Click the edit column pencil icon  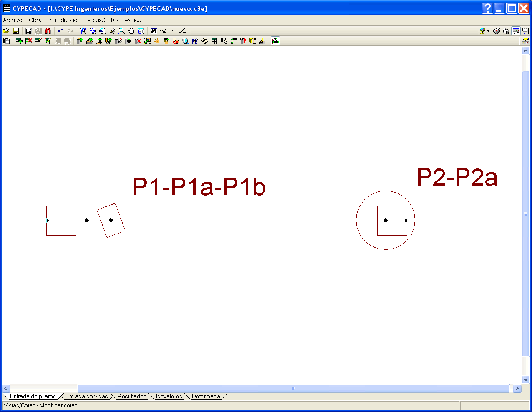118,41
